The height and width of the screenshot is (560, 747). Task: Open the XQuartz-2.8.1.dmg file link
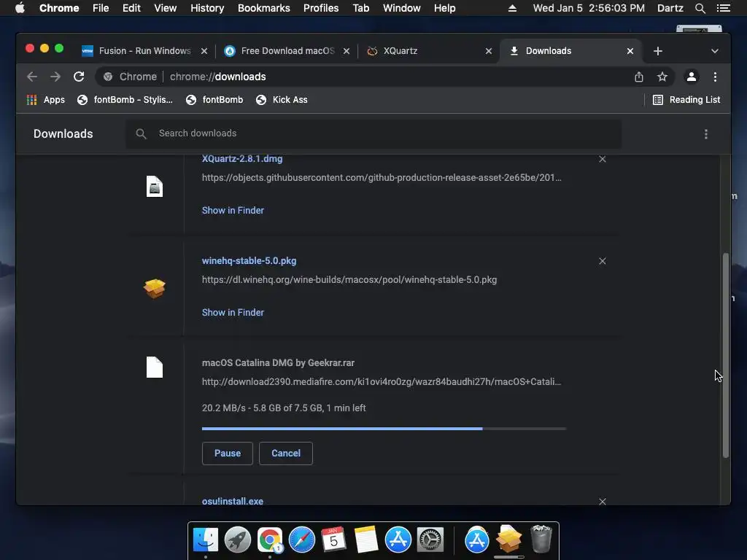click(242, 159)
